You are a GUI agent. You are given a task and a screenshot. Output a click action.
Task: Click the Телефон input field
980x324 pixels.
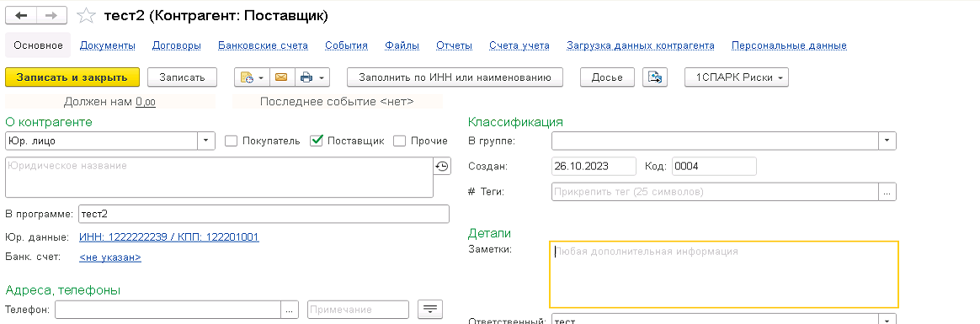click(x=168, y=310)
